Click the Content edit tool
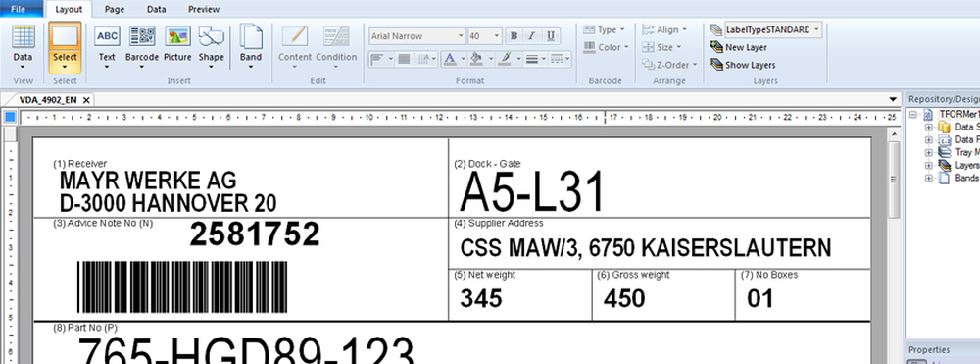 coord(294,47)
